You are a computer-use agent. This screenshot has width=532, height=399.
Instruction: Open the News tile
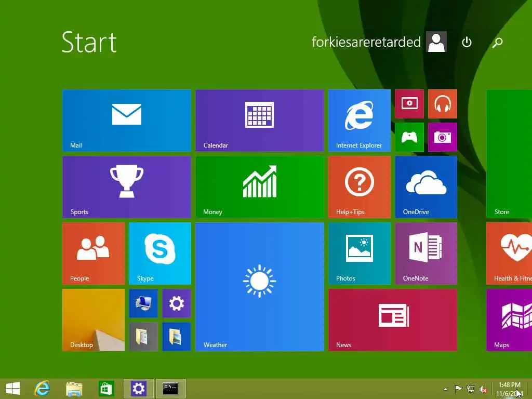[x=393, y=320]
